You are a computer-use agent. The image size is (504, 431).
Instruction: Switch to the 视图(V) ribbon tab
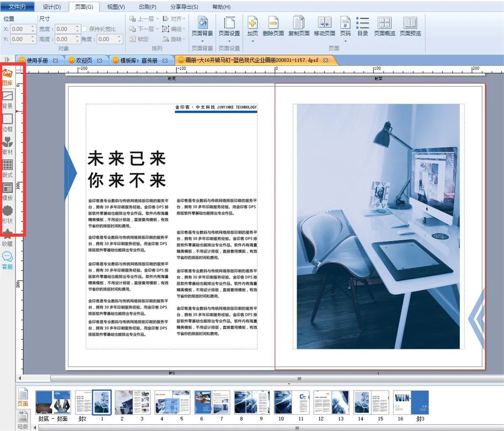tap(116, 7)
